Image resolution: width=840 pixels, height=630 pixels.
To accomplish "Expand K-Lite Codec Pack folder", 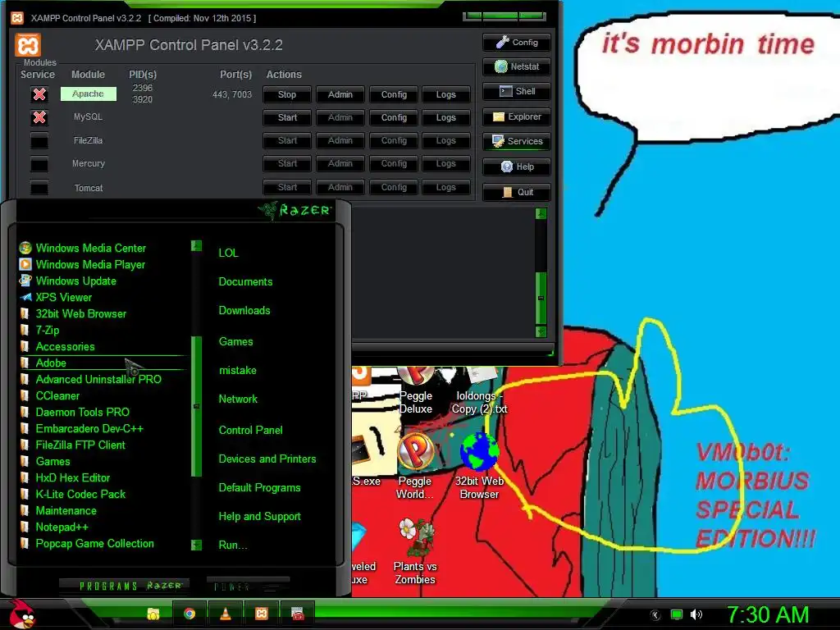I will [80, 495].
